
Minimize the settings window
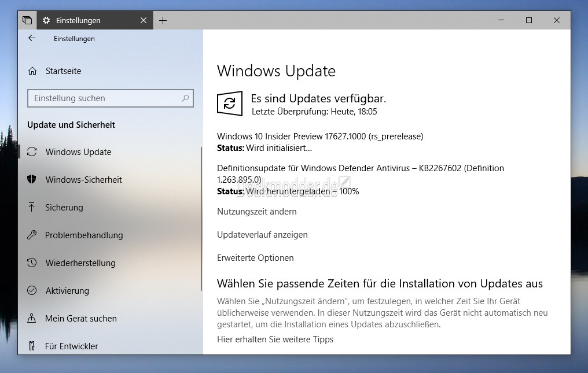[501, 20]
